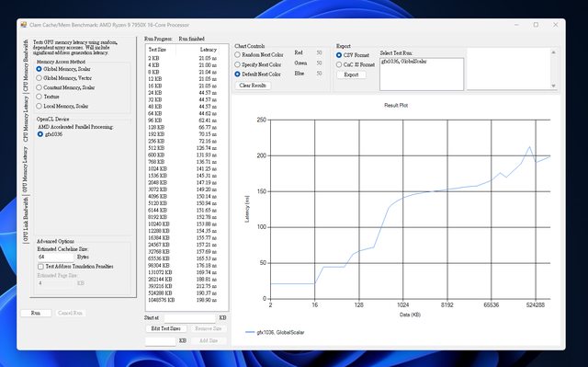Open the GPU Link Bandwidth tab
The width and height of the screenshot is (588, 367).
(x=26, y=220)
